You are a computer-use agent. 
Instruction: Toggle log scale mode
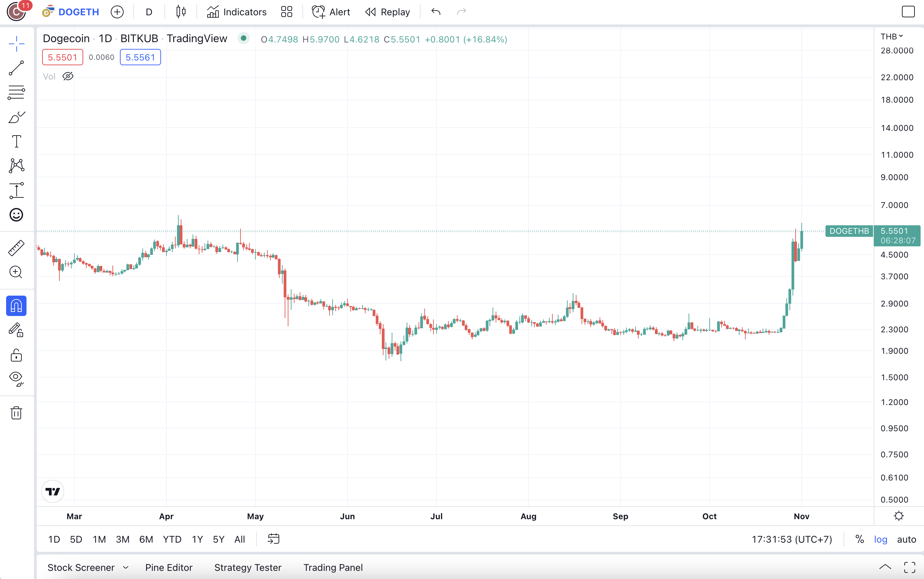(881, 539)
